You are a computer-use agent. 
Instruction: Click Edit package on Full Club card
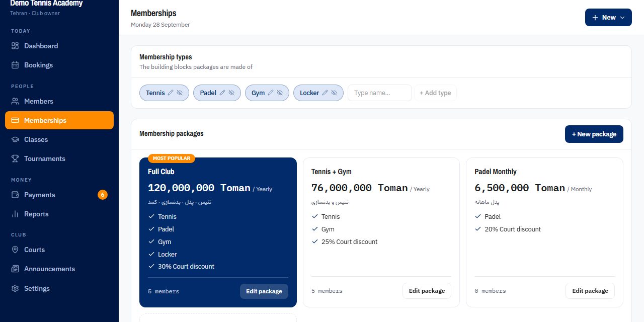pyautogui.click(x=264, y=291)
